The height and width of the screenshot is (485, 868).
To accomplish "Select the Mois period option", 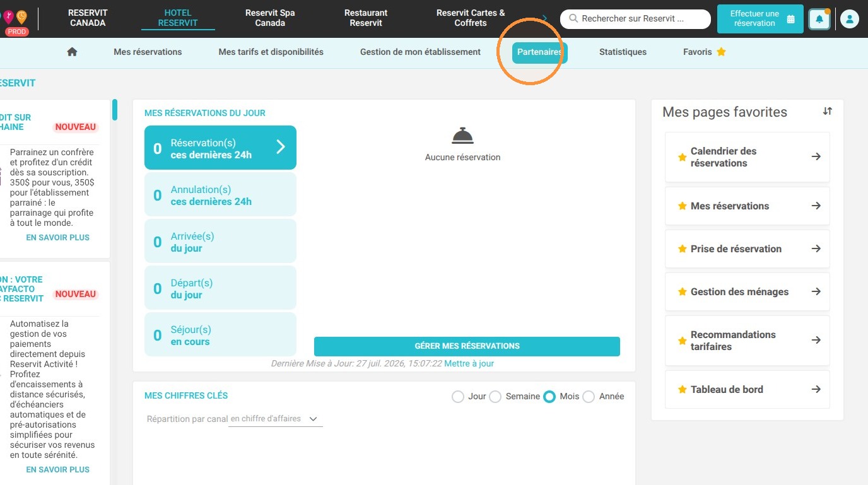I will [x=549, y=397].
